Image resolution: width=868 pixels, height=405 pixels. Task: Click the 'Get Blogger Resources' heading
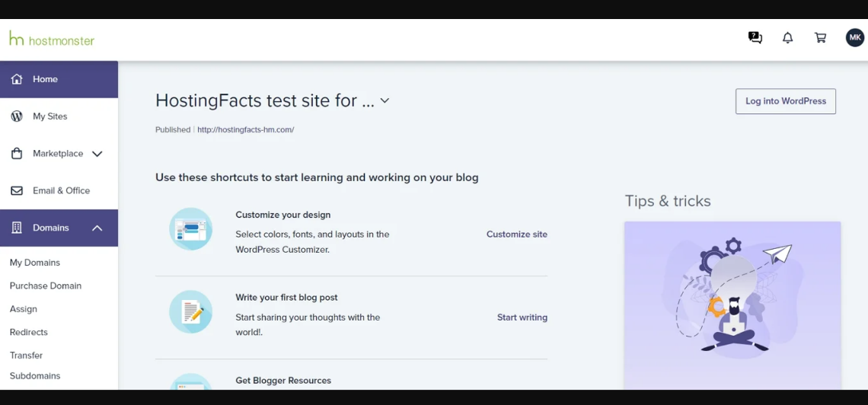click(x=283, y=381)
